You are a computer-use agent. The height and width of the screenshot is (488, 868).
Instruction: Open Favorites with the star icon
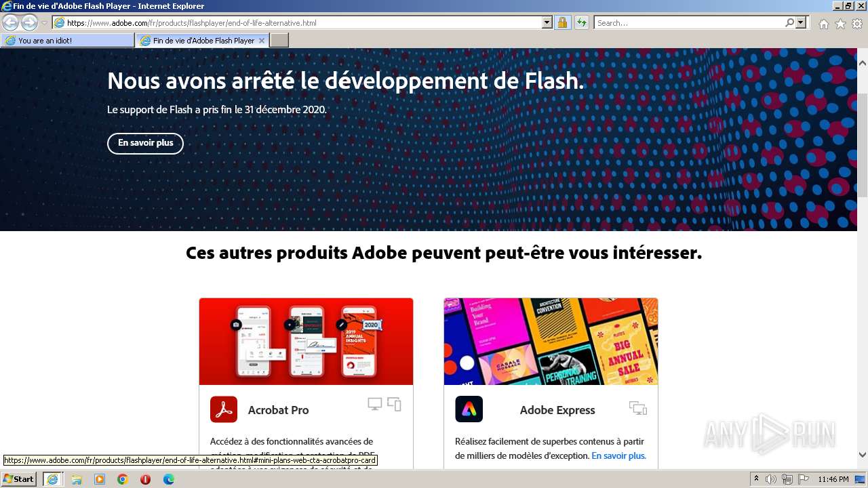[x=840, y=24]
